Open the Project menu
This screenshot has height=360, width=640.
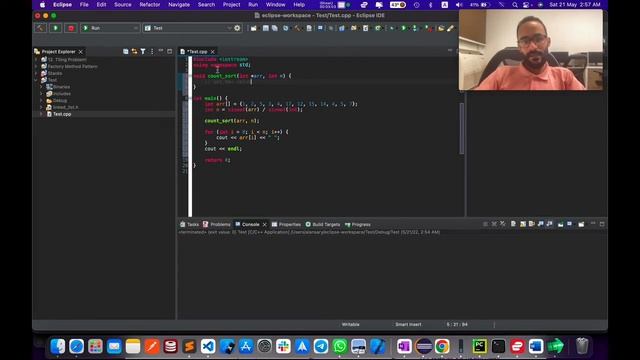pyautogui.click(x=231, y=4)
